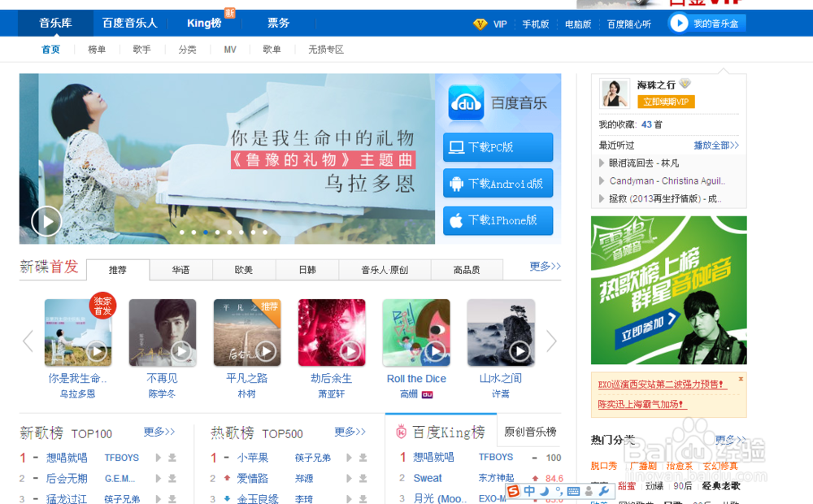Open MV sub-navigation link
Image resolution: width=813 pixels, height=504 pixels.
pyautogui.click(x=230, y=50)
